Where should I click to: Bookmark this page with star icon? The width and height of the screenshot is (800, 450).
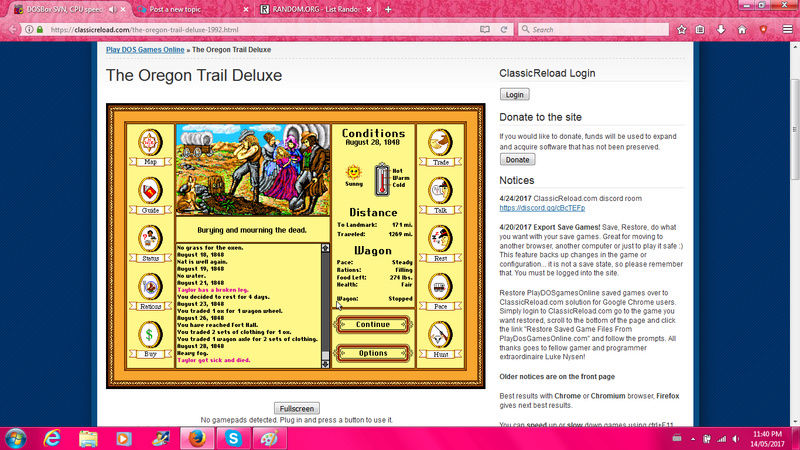click(x=682, y=30)
